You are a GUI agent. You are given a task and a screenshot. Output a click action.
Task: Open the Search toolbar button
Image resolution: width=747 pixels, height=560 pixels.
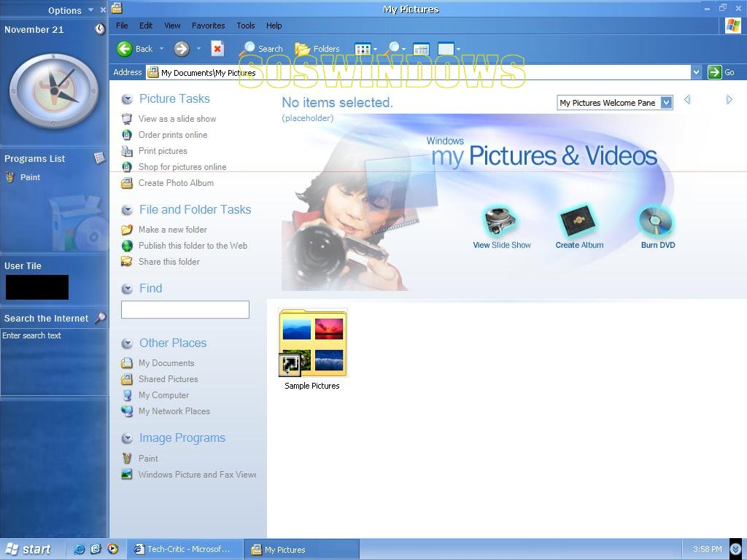[261, 48]
